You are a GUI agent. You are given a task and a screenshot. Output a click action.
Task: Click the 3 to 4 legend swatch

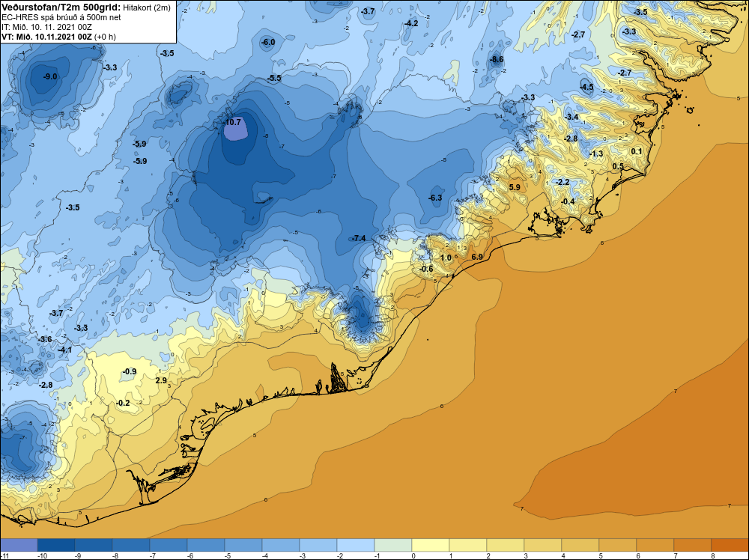(x=543, y=545)
